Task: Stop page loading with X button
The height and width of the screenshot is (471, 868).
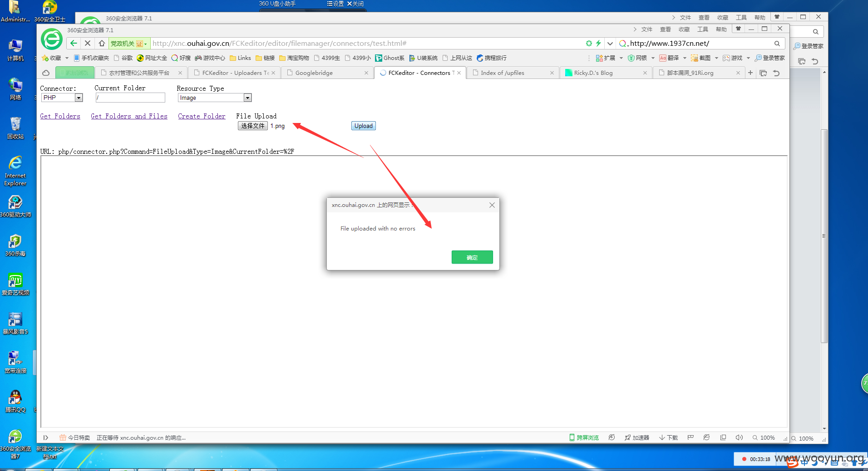Action: tap(88, 43)
